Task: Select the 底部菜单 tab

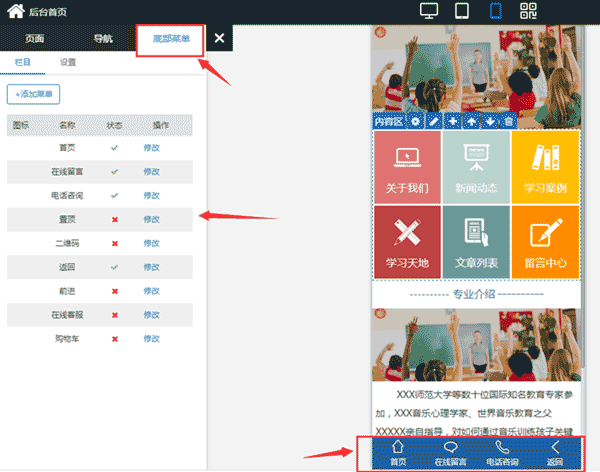Action: click(170, 39)
